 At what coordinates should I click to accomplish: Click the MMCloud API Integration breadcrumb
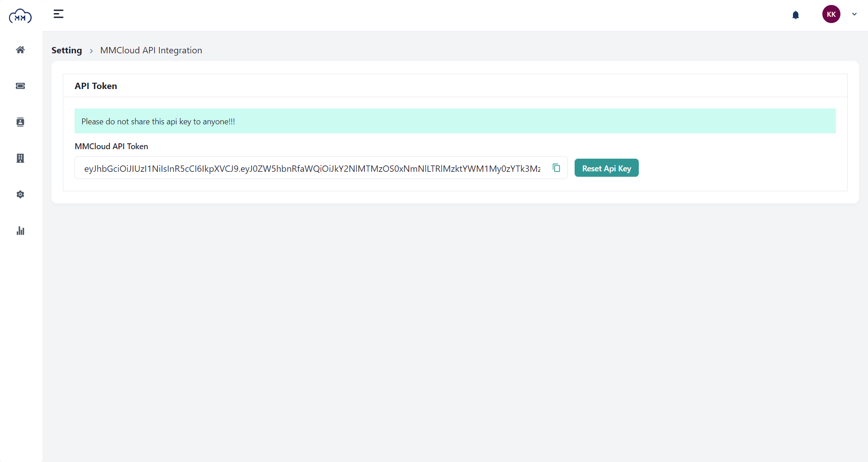click(151, 50)
